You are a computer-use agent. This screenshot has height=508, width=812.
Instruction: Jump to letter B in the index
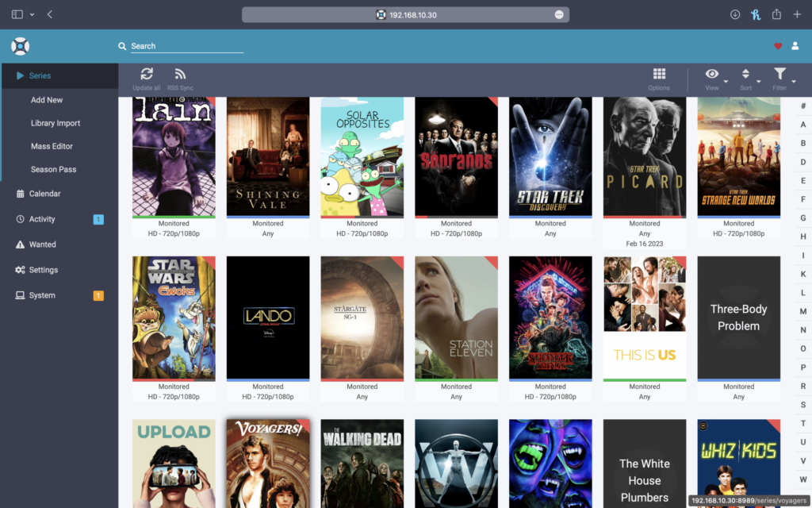tap(803, 143)
